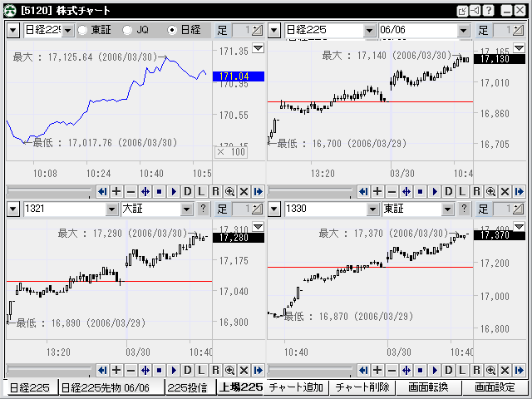
Task: Select the JQ radio button
Action: tap(127, 30)
